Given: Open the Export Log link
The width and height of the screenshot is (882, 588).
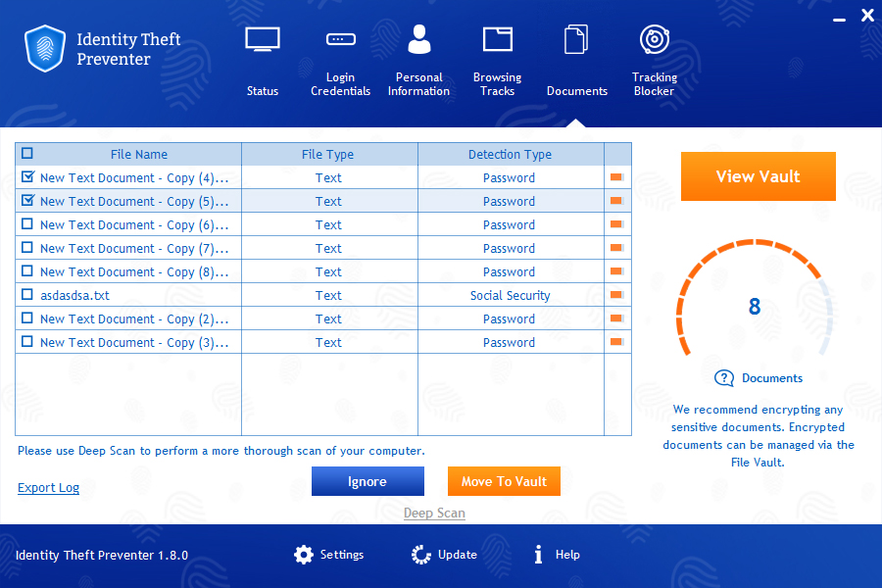Looking at the screenshot, I should [48, 487].
